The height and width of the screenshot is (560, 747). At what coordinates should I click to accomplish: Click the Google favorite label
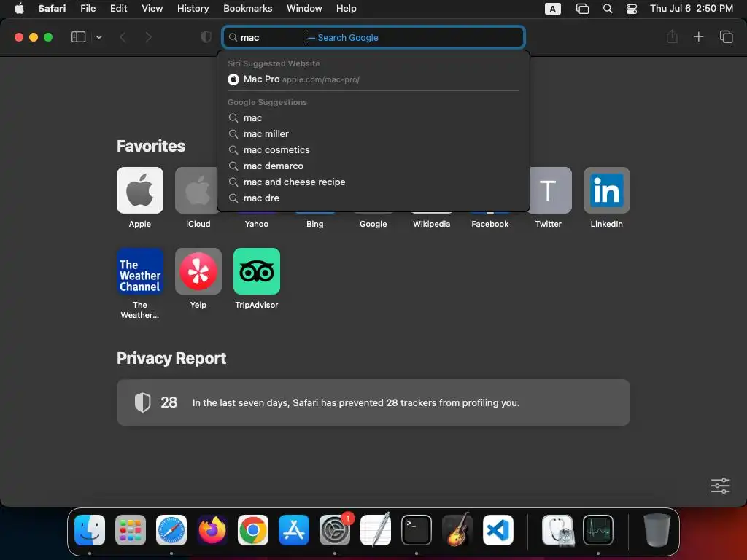[373, 224]
